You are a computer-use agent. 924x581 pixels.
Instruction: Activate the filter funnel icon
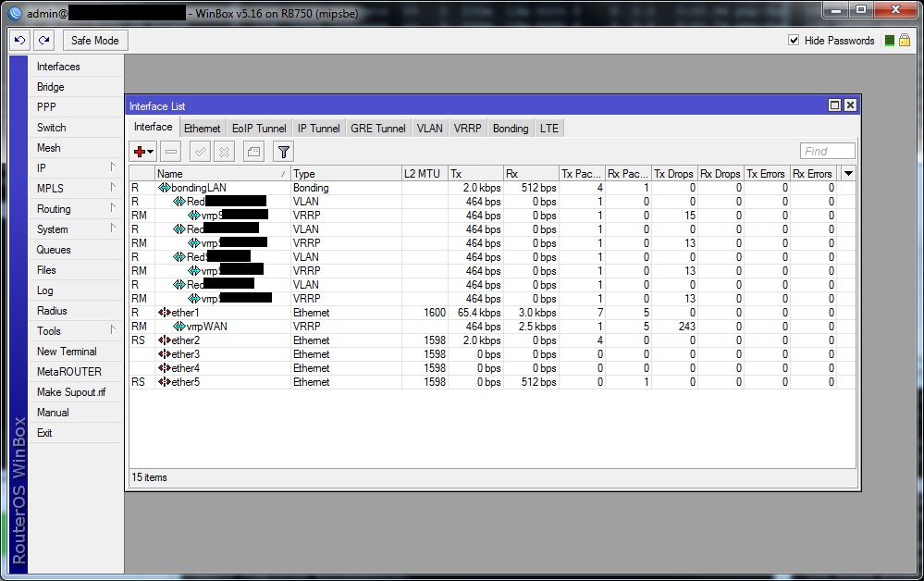pos(283,151)
